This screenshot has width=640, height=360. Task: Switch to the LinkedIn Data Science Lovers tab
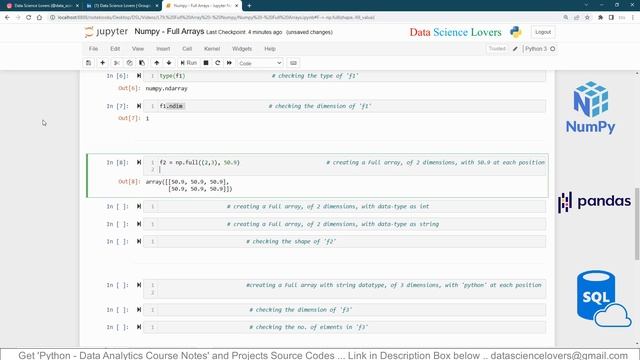click(x=122, y=6)
